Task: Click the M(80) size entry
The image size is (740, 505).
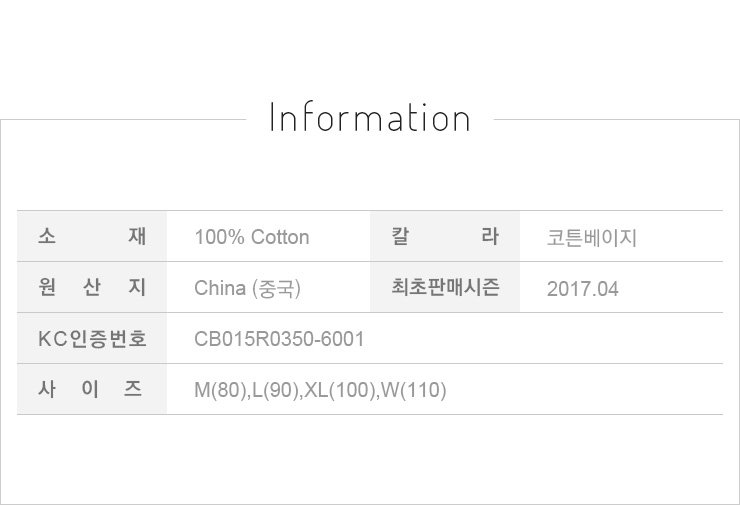Action: pyautogui.click(x=219, y=391)
